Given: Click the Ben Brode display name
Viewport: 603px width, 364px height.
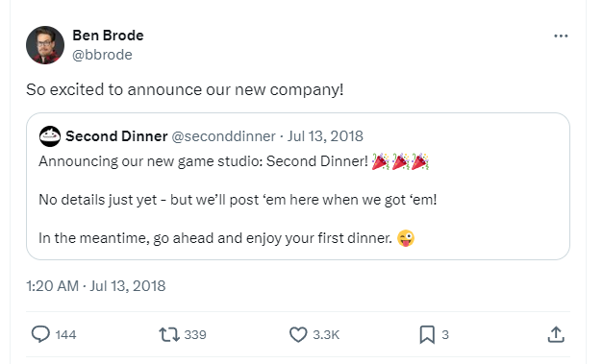Looking at the screenshot, I should point(108,36).
